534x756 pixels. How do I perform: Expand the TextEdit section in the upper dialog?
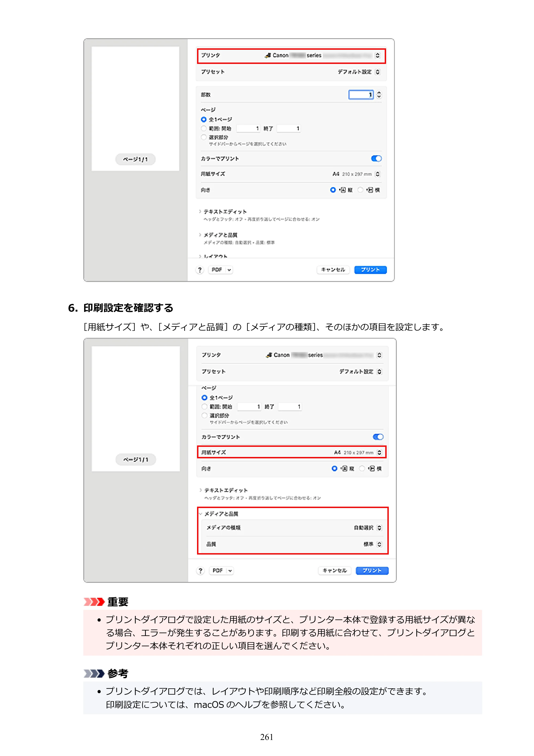pyautogui.click(x=200, y=212)
